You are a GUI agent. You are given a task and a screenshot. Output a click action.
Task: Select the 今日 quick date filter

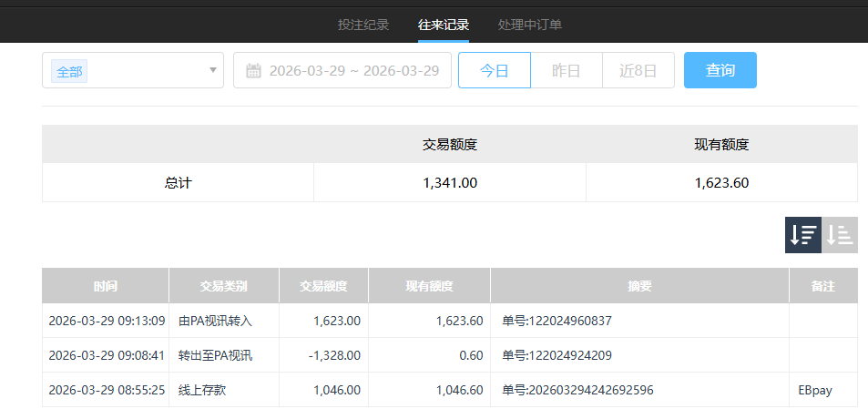tap(494, 70)
